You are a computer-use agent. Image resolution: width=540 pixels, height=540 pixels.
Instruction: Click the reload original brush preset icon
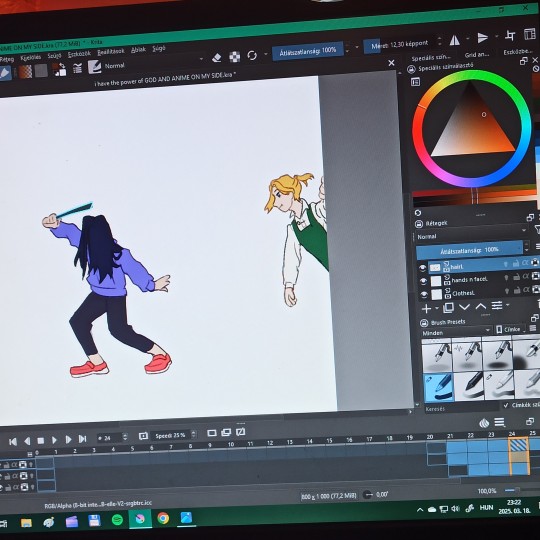252,55
